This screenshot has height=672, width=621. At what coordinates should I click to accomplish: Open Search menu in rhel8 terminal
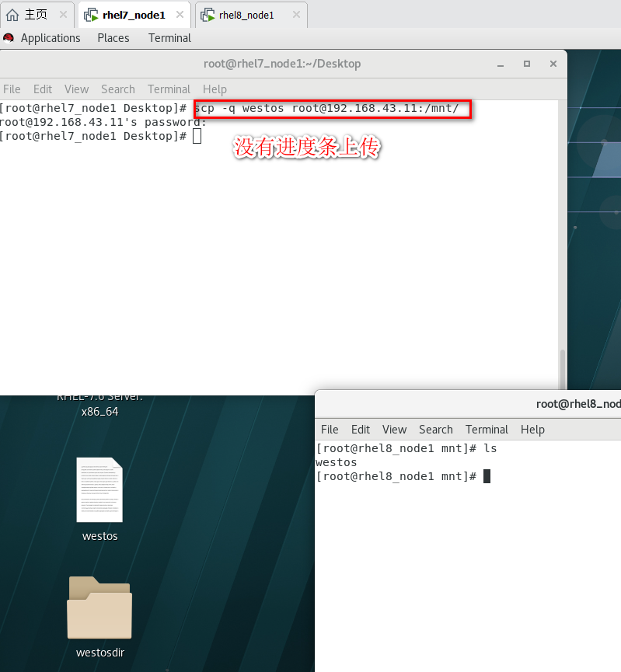(x=436, y=430)
